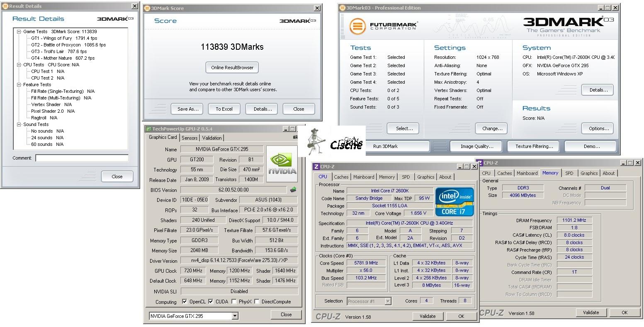The height and width of the screenshot is (327, 644).
Task: Click the DRAM Frequency value 1101.2 MHz
Action: click(574, 220)
